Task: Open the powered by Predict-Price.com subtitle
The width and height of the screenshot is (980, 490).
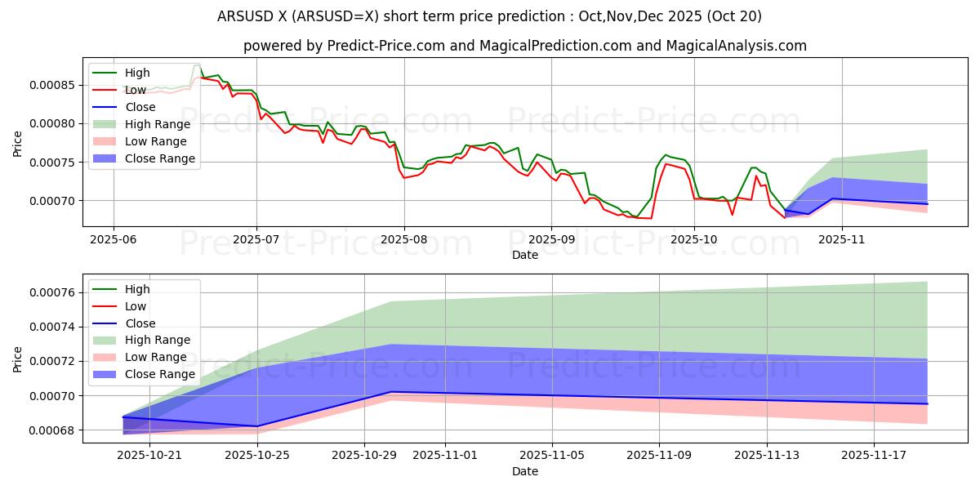Action: point(524,46)
